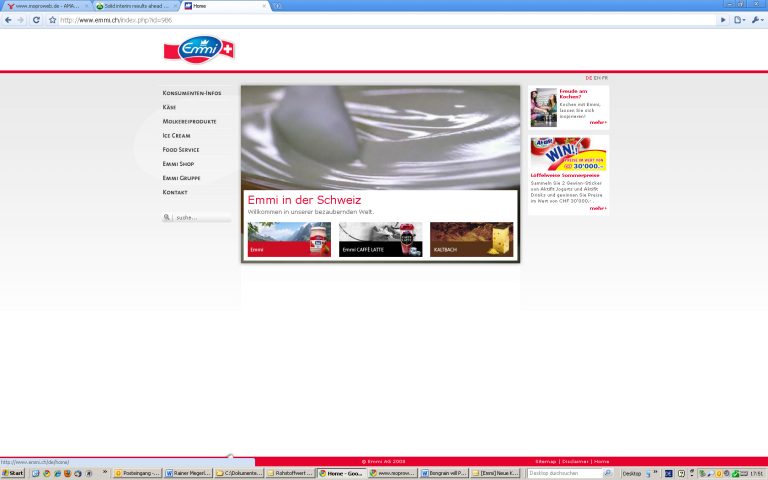
Task: Click Löffelweise Sommerpreise headline
Action: click(x=565, y=175)
